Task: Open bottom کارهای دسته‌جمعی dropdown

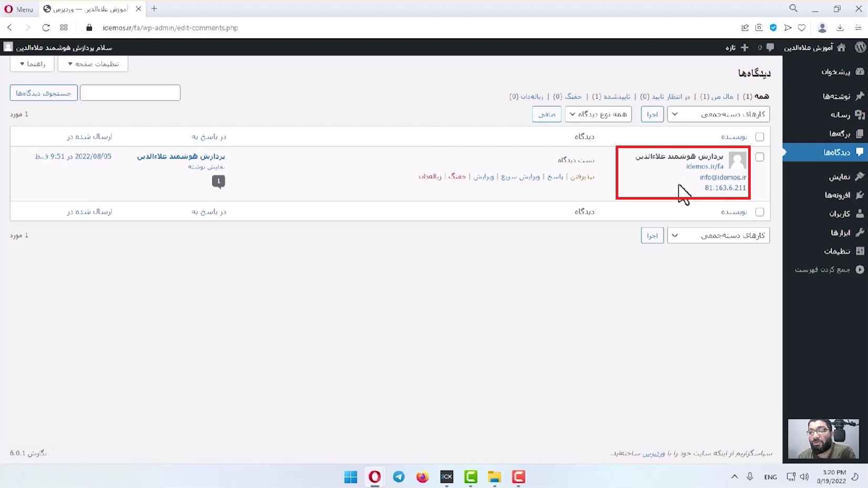Action: [718, 235]
